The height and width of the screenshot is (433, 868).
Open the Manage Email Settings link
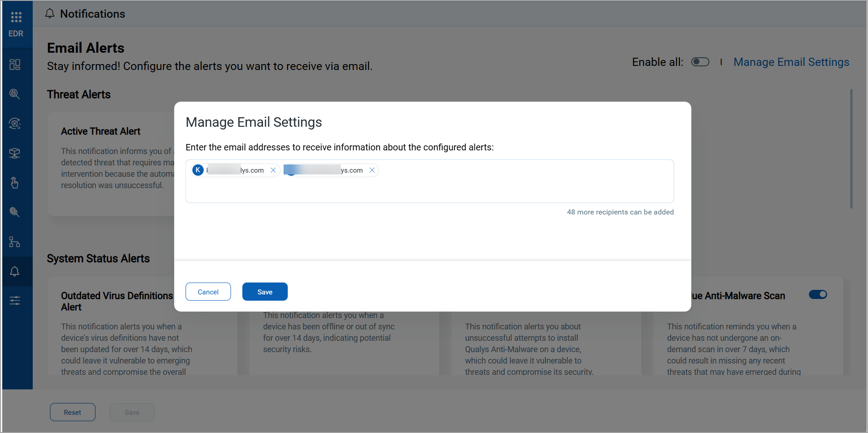pyautogui.click(x=791, y=62)
